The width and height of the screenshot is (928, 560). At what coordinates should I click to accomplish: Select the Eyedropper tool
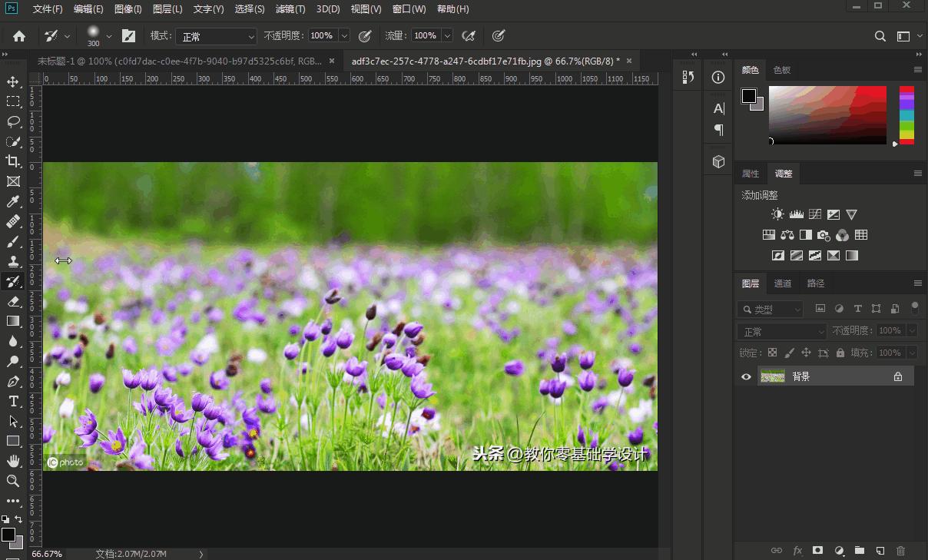13,201
